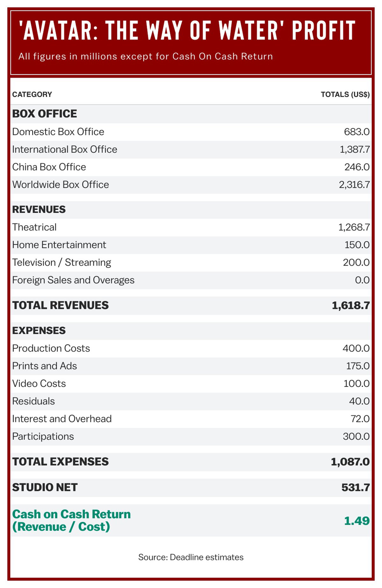This screenshot has height=588, width=382.
Task: Click the green Cash on Cash Return label
Action: [x=71, y=521]
